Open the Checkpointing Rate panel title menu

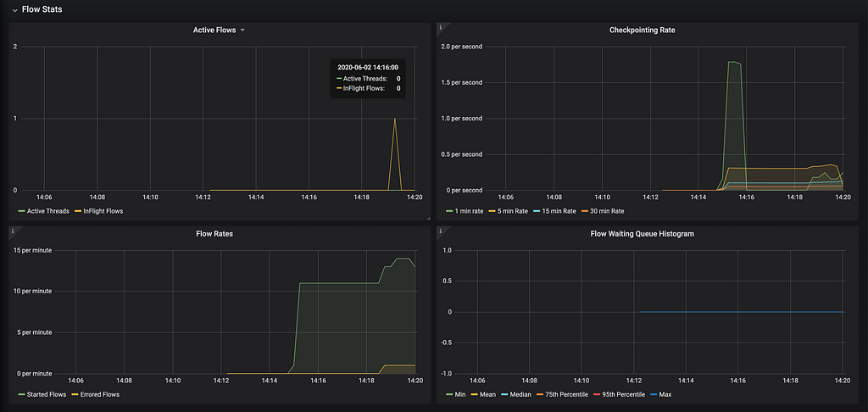[x=642, y=31]
